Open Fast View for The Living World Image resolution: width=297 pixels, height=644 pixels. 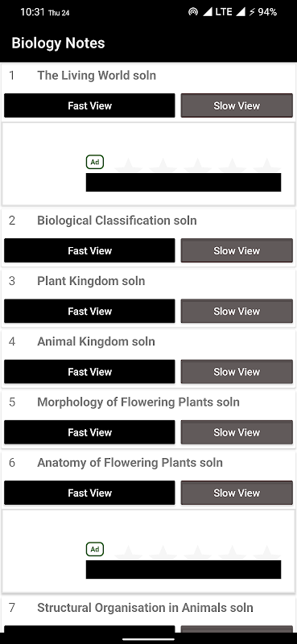[x=89, y=105]
